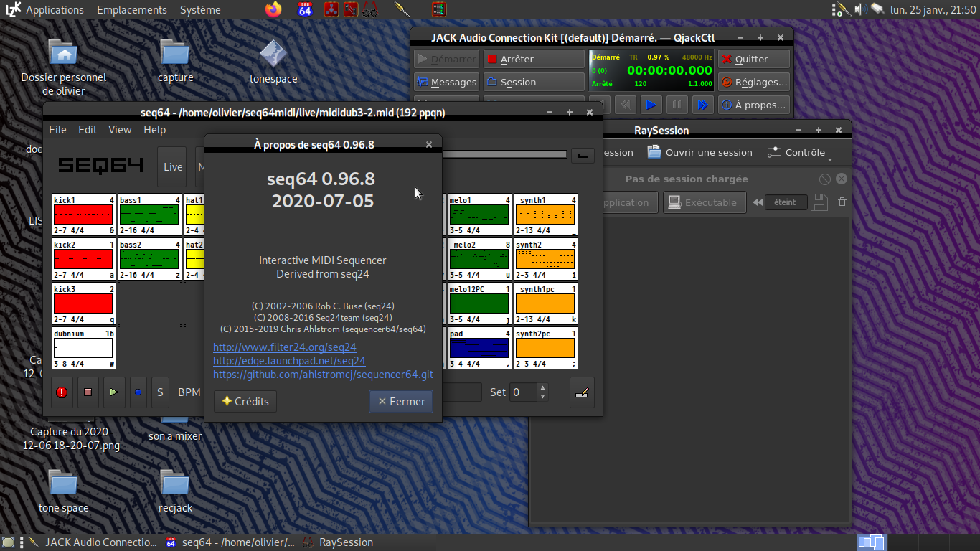980x551 pixels.
Task: Open 'À propos...' in QjackCtl
Action: [754, 105]
